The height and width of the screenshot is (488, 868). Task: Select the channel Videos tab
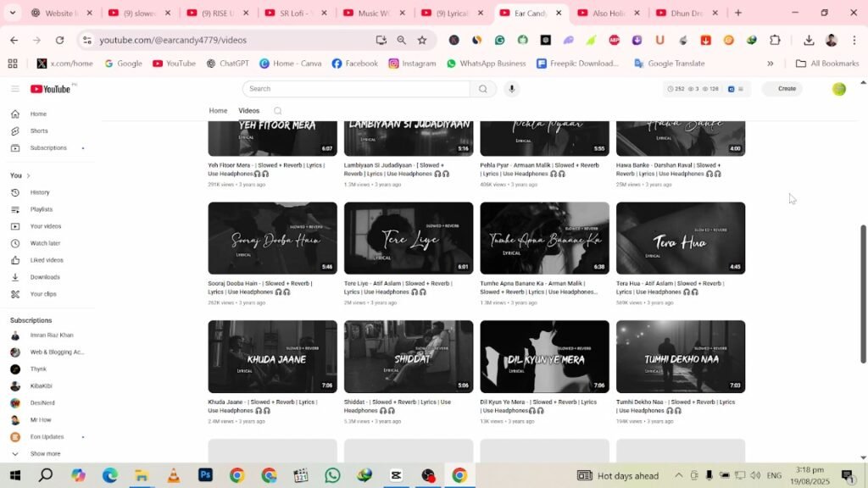[x=248, y=111]
